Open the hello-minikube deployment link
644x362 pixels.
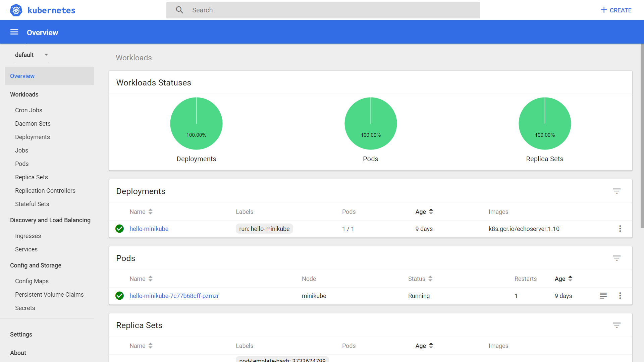149,229
